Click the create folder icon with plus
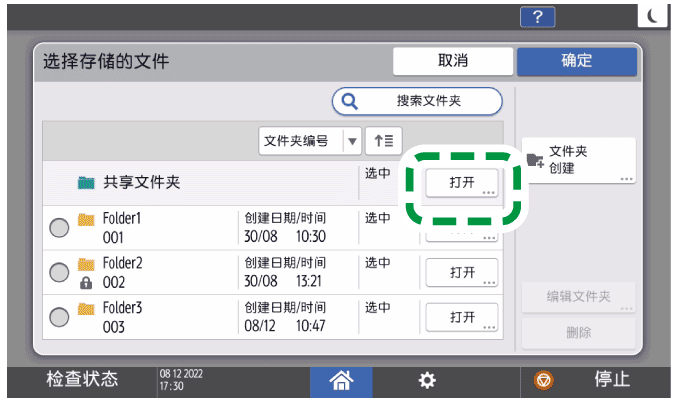The width and height of the screenshot is (675, 400). [x=535, y=160]
